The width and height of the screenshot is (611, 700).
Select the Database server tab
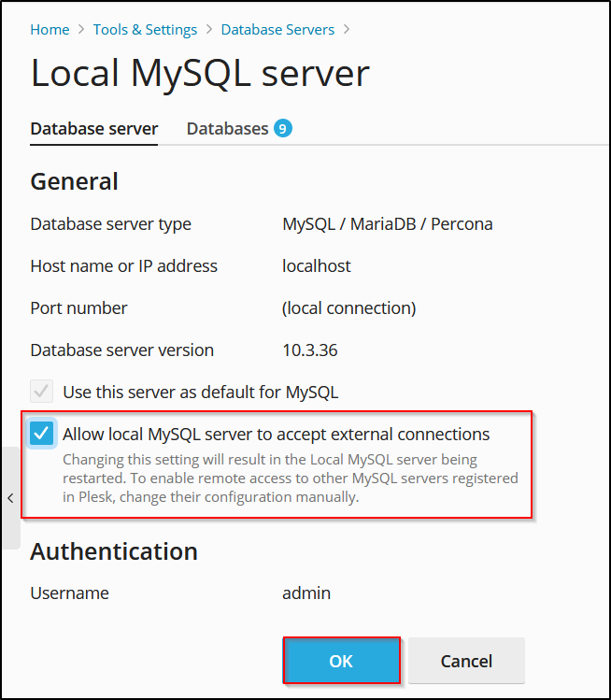94,129
